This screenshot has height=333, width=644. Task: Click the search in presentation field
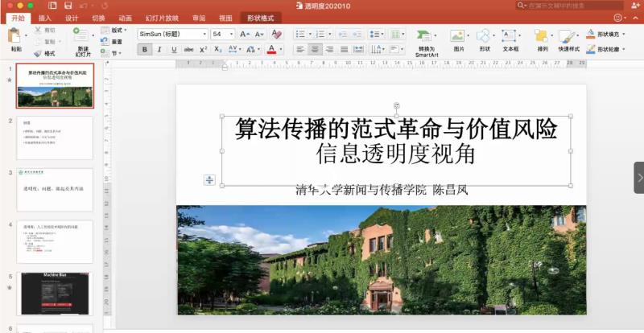click(569, 6)
